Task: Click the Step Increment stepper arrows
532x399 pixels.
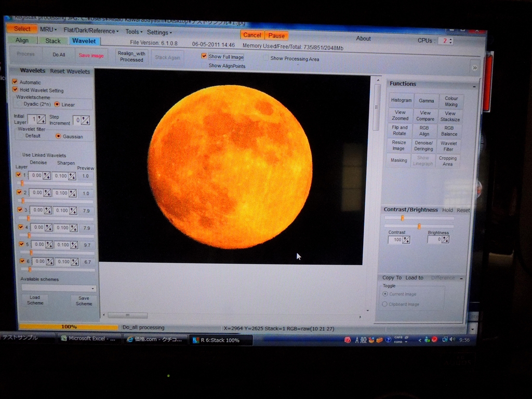Action: click(85, 121)
